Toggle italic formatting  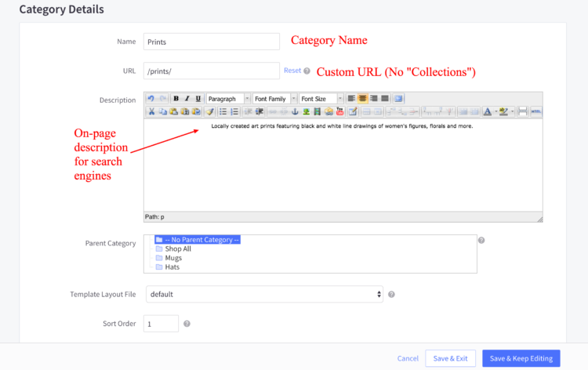tap(187, 99)
